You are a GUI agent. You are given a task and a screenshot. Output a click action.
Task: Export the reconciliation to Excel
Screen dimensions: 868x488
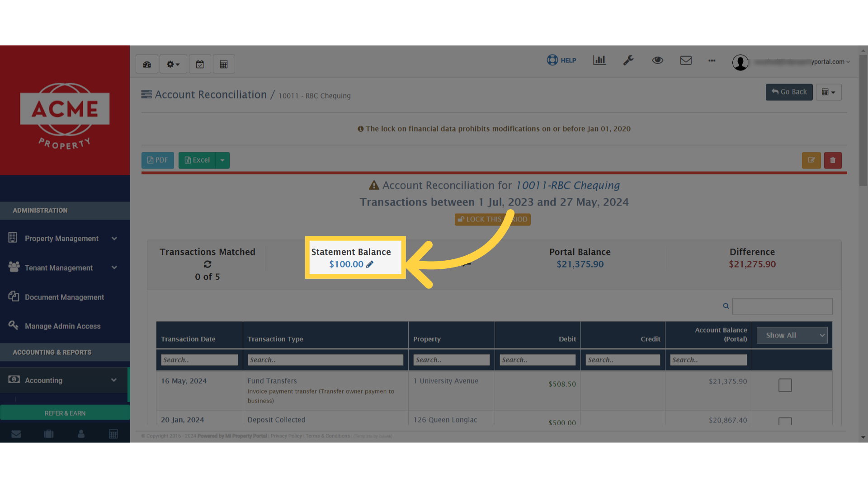pos(197,160)
